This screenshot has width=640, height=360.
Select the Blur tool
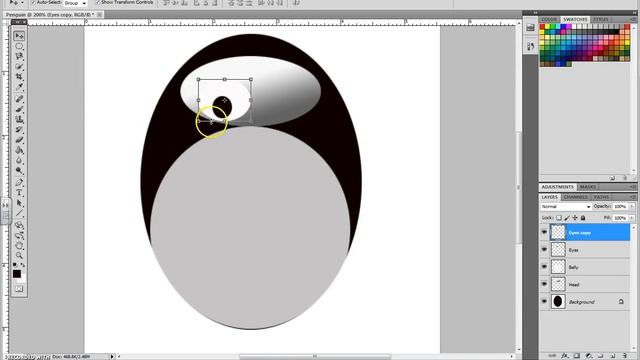pos(19,160)
